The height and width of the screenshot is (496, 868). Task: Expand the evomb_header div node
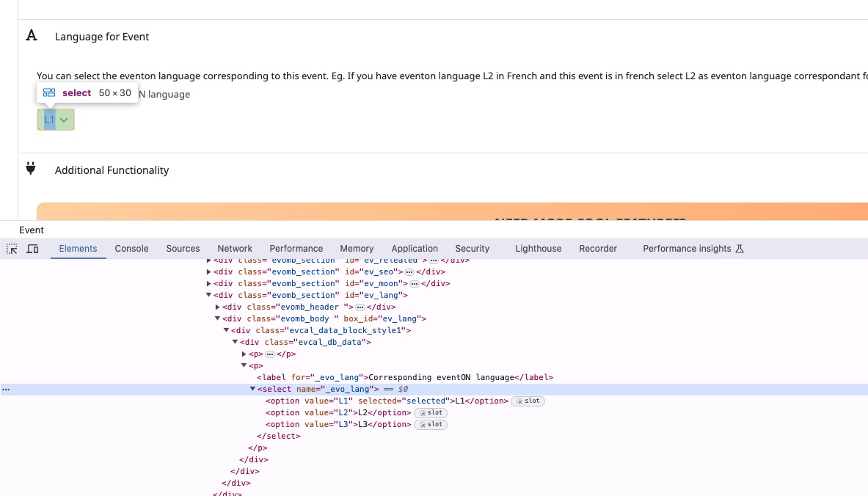coord(218,307)
